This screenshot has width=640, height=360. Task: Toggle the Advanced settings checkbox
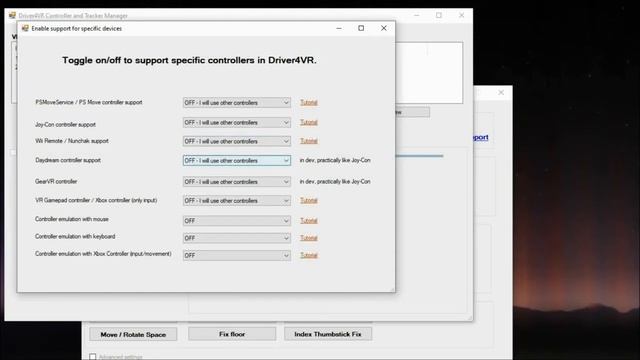click(x=93, y=357)
